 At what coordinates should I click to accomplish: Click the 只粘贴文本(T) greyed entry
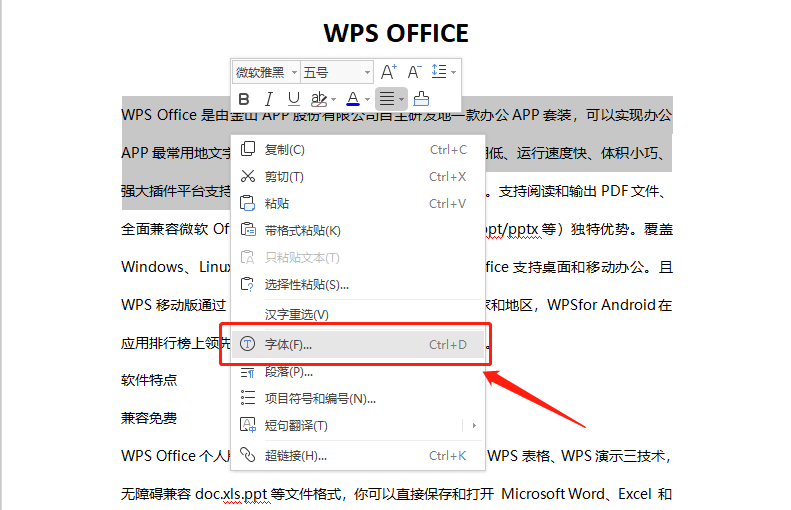pyautogui.click(x=358, y=258)
